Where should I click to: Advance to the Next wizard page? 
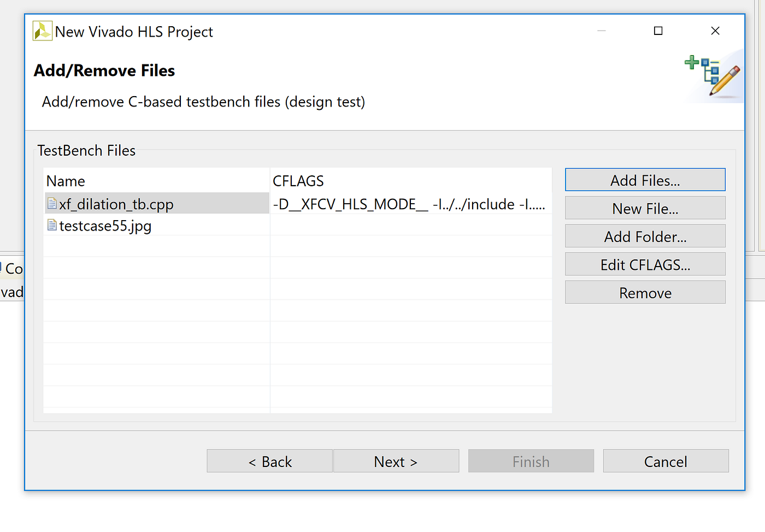pos(396,461)
